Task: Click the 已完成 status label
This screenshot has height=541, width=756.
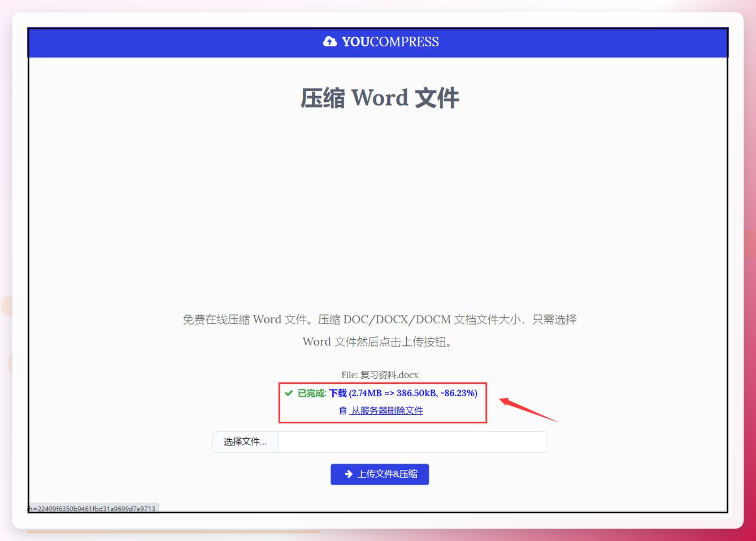Action: pyautogui.click(x=312, y=393)
